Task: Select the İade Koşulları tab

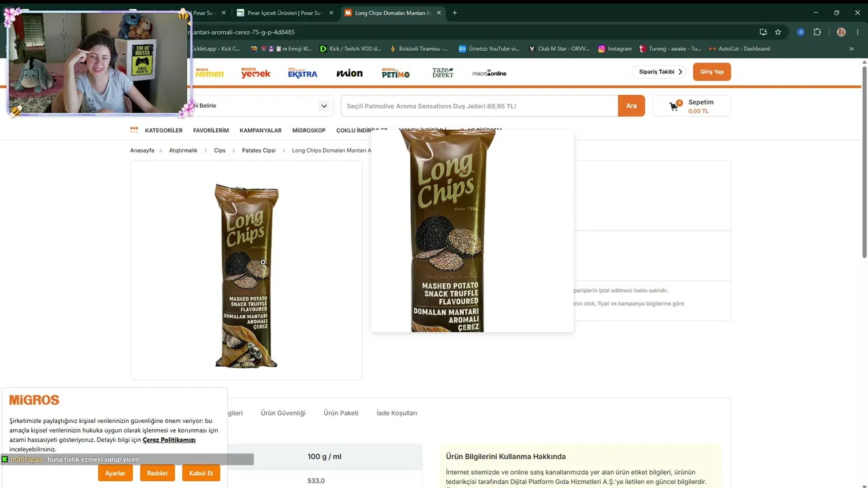Action: click(x=397, y=413)
